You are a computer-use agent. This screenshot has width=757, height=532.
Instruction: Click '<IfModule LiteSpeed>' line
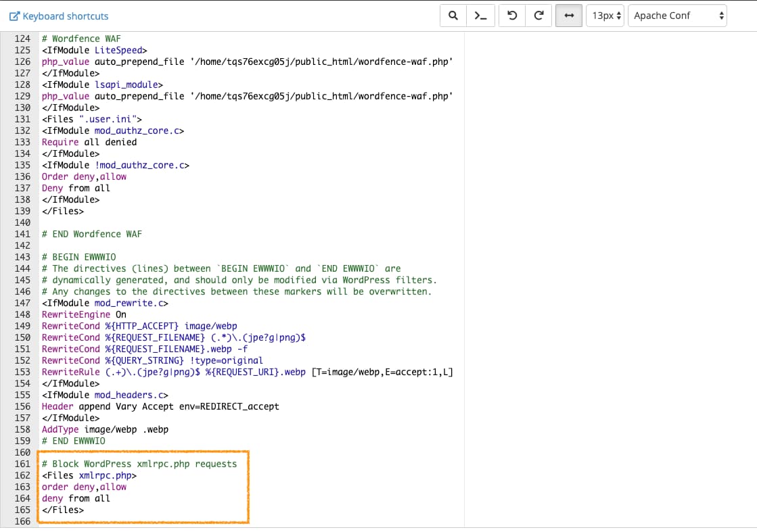94,50
